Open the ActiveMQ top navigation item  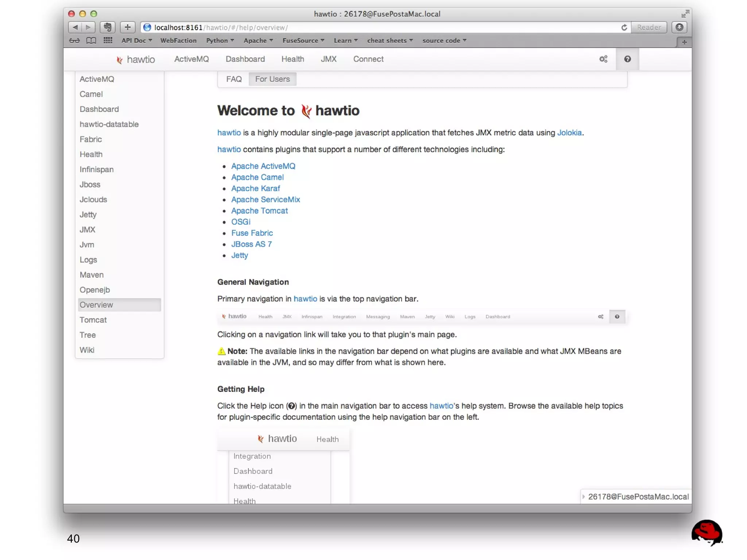pos(191,59)
